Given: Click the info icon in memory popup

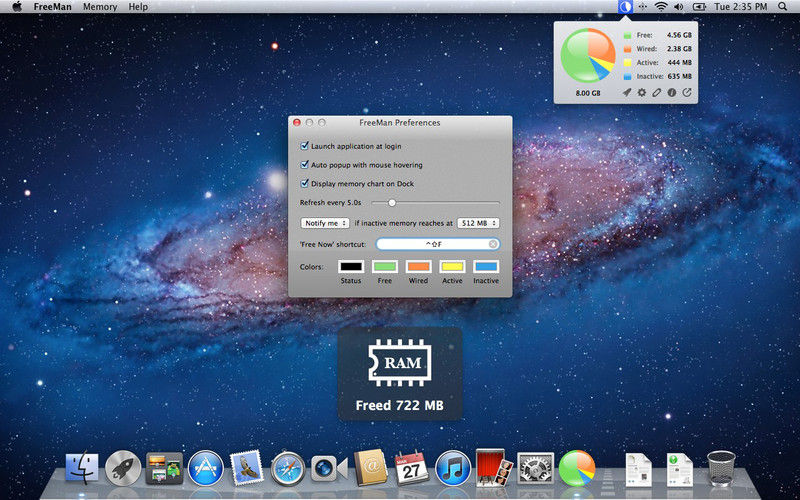Looking at the screenshot, I should click(x=671, y=92).
